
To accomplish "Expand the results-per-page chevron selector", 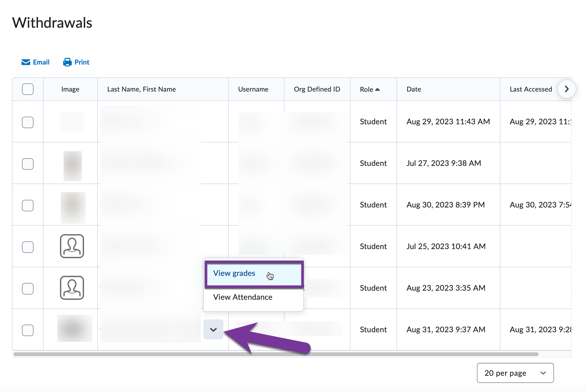I will click(543, 373).
